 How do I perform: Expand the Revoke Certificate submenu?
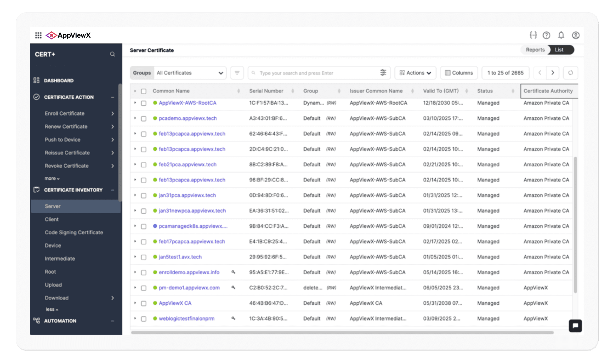coord(113,166)
